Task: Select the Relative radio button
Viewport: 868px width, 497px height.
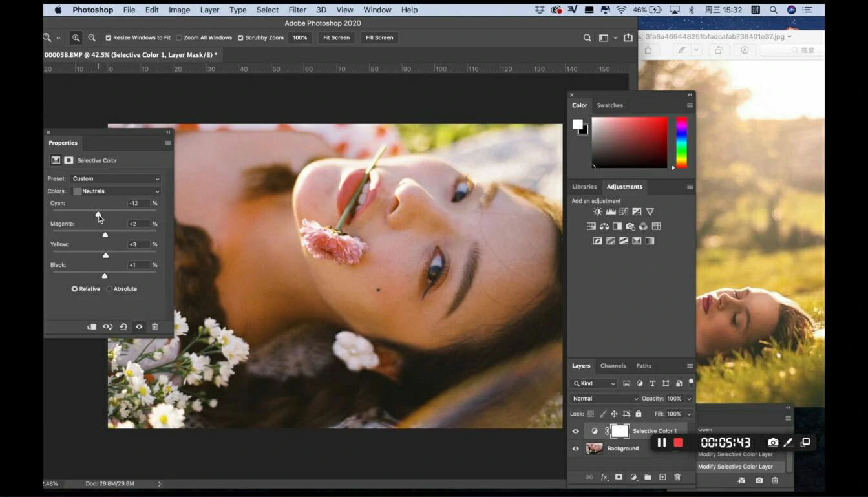Action: click(x=74, y=289)
